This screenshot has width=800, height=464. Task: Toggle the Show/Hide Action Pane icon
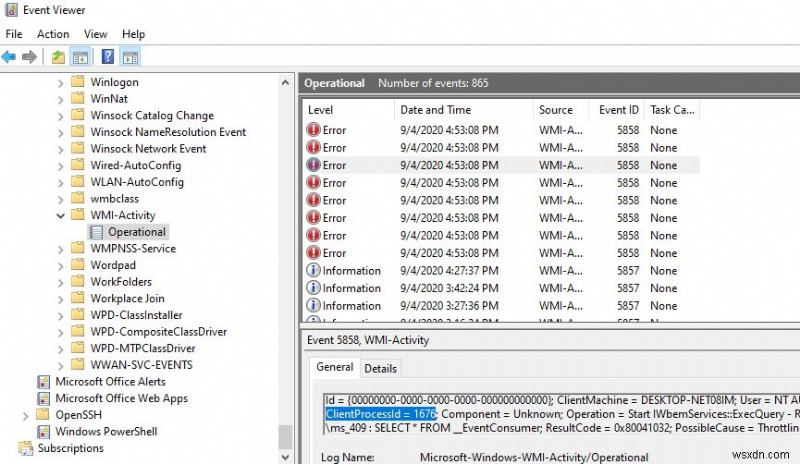[x=130, y=57]
